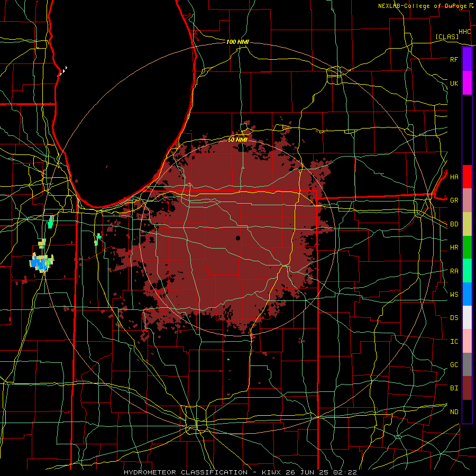Click the 'HHC' product label
476x476 pixels.
pos(464,32)
